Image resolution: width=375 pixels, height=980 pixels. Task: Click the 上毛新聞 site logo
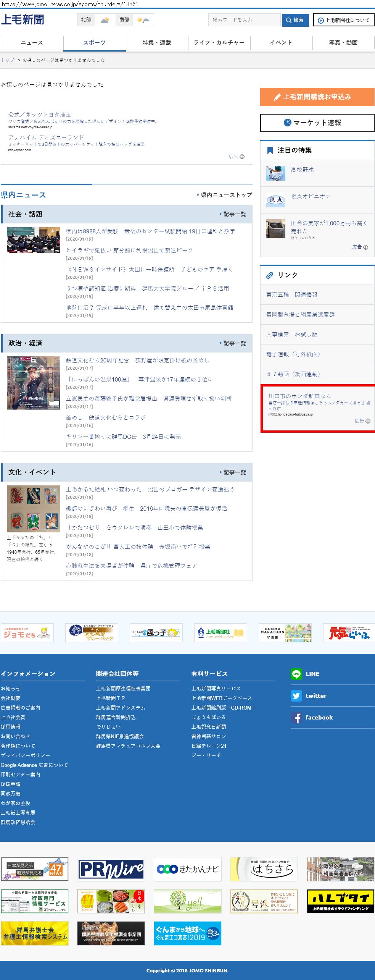pos(23,19)
